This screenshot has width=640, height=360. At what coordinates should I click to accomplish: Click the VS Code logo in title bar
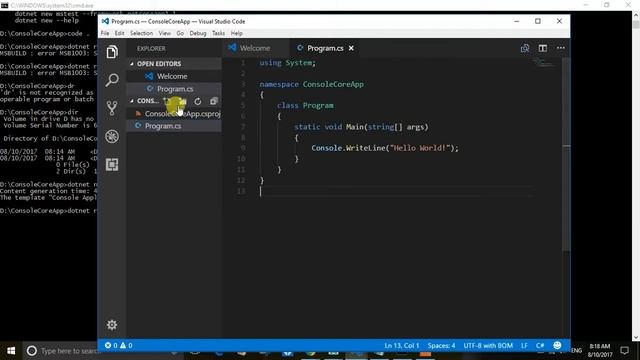click(x=105, y=21)
